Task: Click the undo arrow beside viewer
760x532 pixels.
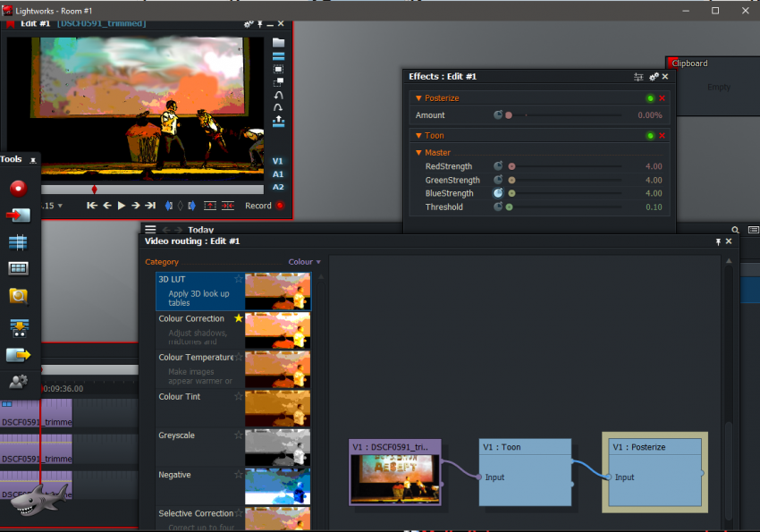Action: 278,95
